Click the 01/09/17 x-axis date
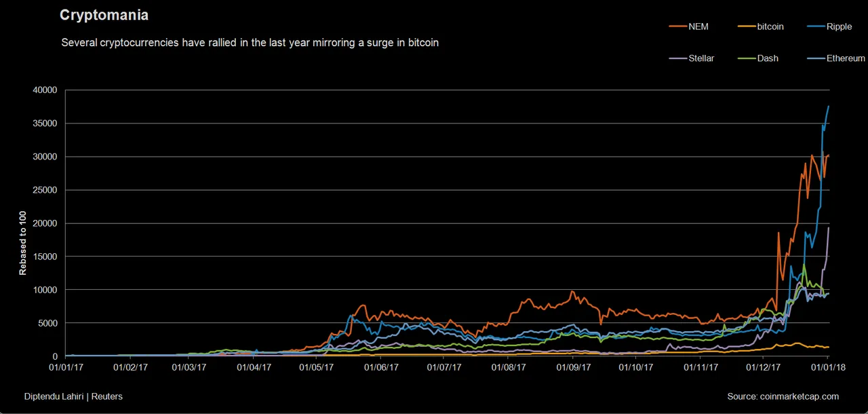 pos(573,367)
